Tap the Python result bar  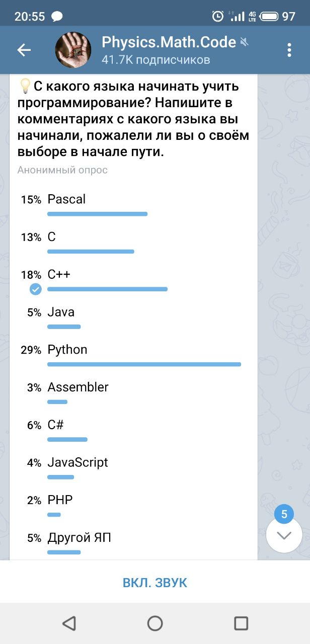click(144, 364)
